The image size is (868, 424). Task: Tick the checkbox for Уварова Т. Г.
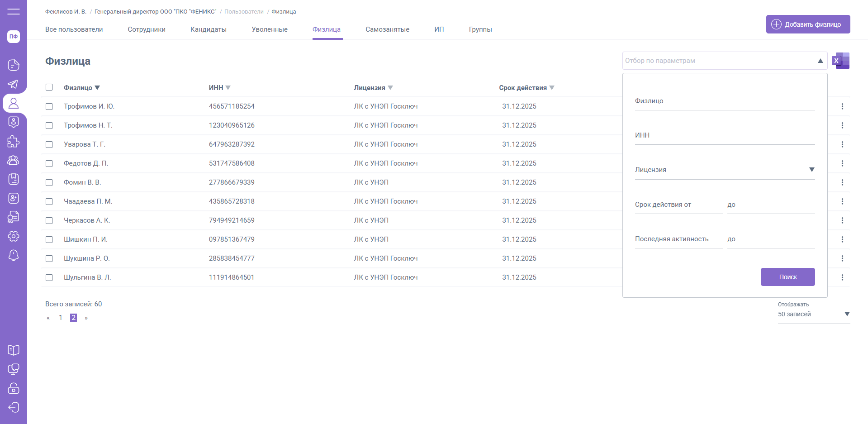pos(49,144)
